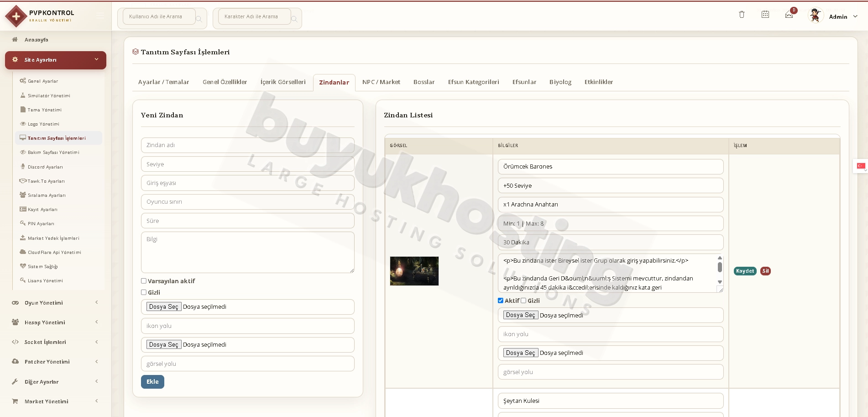Expand the Socket İşlemleri menu
This screenshot has width=868, height=417.
click(56, 342)
